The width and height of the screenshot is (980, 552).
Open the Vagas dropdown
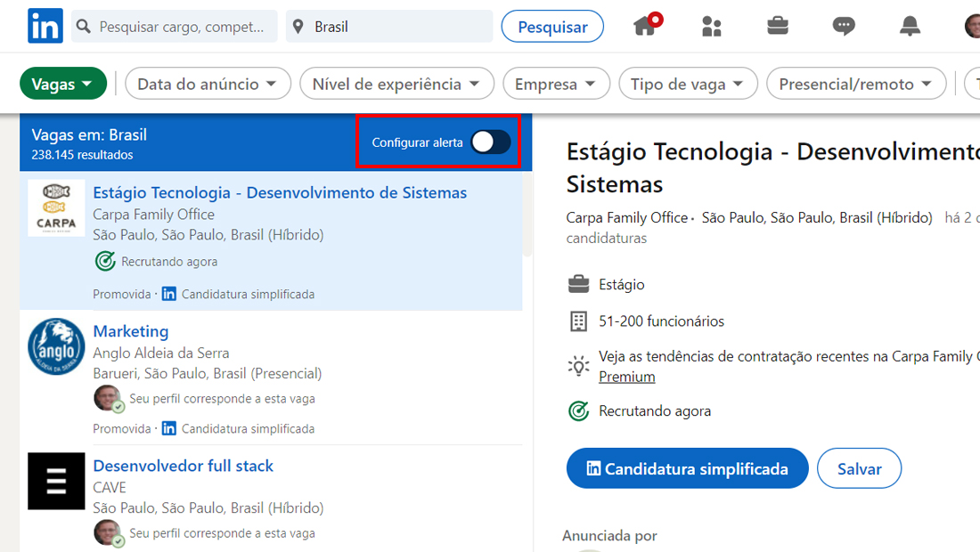tap(63, 84)
